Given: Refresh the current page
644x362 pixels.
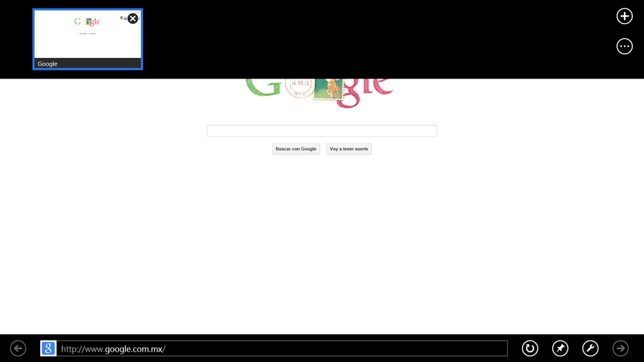Looking at the screenshot, I should point(529,348).
